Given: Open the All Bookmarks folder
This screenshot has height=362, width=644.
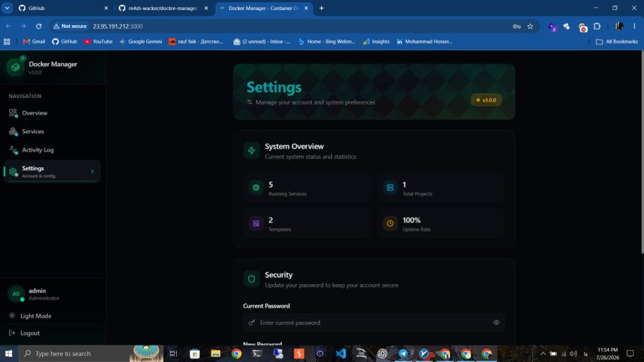Looking at the screenshot, I should [x=617, y=41].
